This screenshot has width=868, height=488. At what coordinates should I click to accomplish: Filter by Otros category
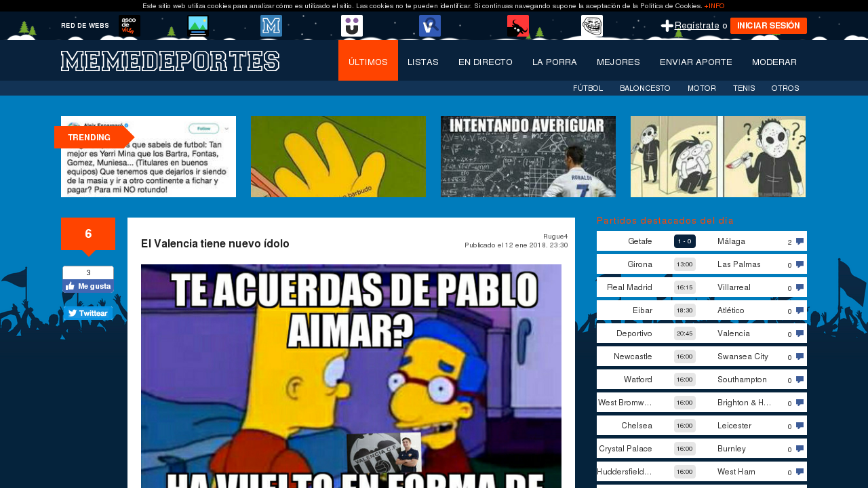click(785, 88)
